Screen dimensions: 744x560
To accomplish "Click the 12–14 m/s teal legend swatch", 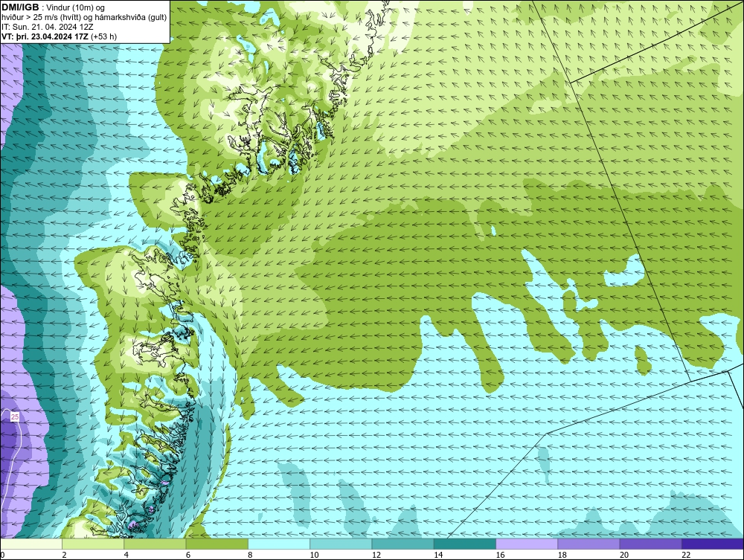I will point(403,544).
